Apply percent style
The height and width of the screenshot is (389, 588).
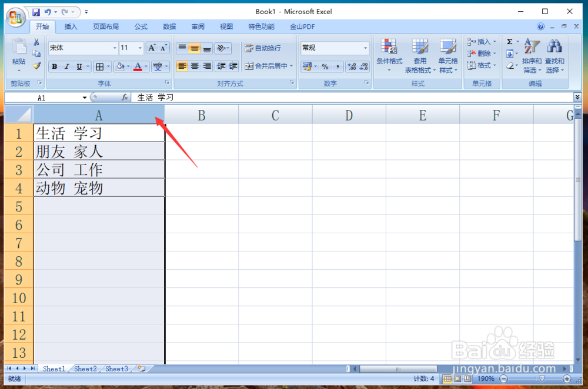click(x=325, y=67)
